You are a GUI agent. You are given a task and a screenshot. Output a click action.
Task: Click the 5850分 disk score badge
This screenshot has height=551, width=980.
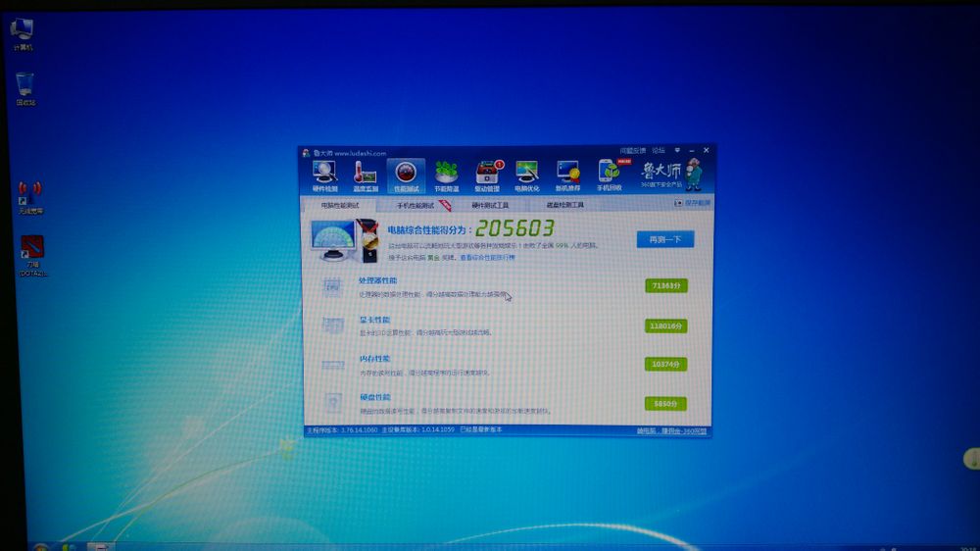(665, 404)
